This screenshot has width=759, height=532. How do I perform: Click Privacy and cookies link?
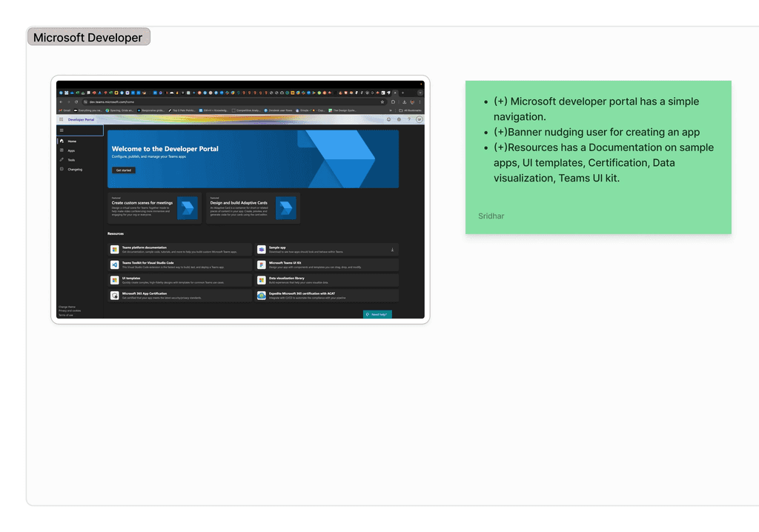70,310
